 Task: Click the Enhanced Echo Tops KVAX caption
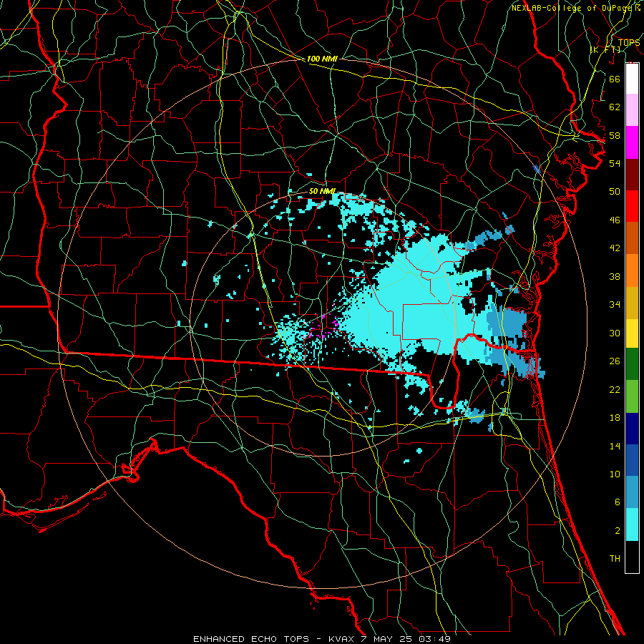coord(322,639)
